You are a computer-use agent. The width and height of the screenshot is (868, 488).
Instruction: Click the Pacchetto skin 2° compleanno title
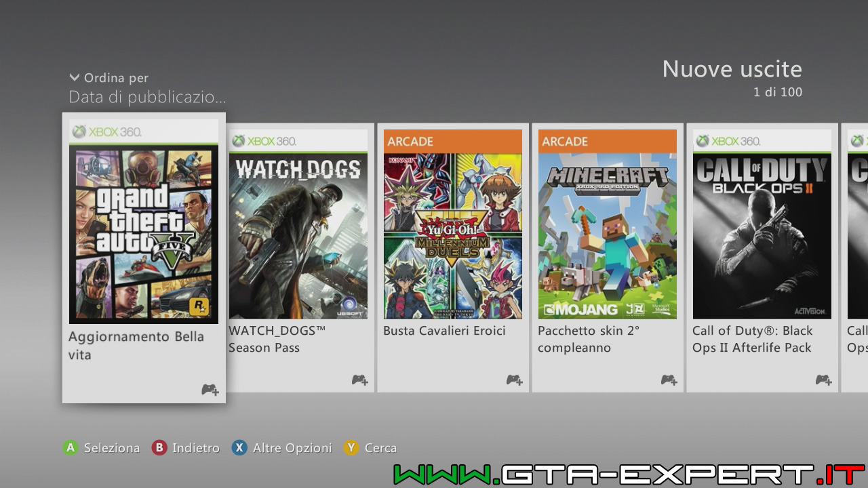[x=589, y=339]
